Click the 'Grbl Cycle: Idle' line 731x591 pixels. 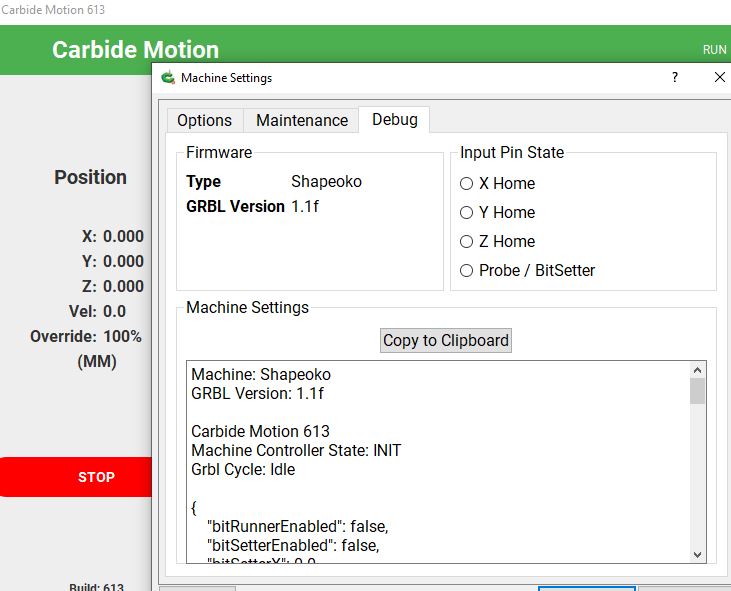(x=243, y=469)
